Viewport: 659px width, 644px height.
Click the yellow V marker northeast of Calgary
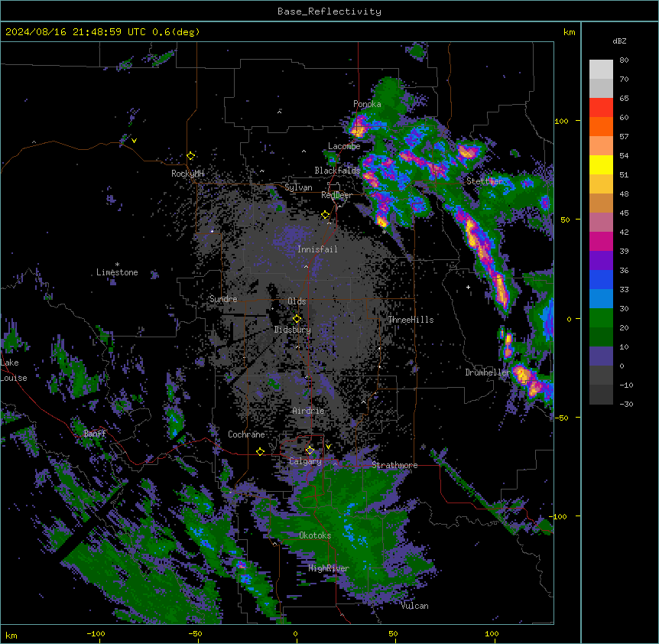(328, 447)
